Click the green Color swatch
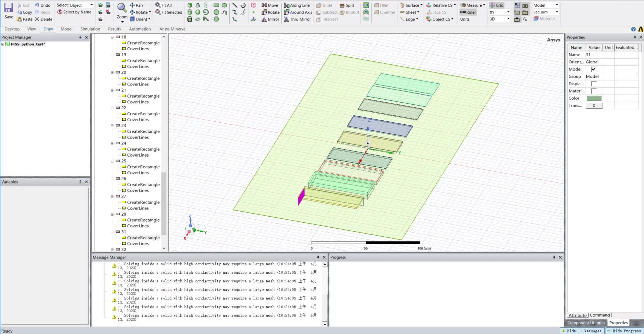The width and height of the screenshot is (644, 334). [594, 98]
